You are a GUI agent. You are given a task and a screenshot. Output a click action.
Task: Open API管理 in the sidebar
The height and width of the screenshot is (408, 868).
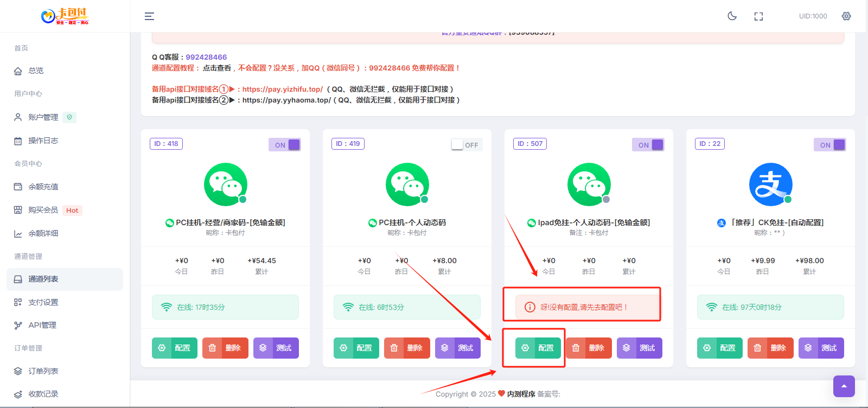coord(65,325)
